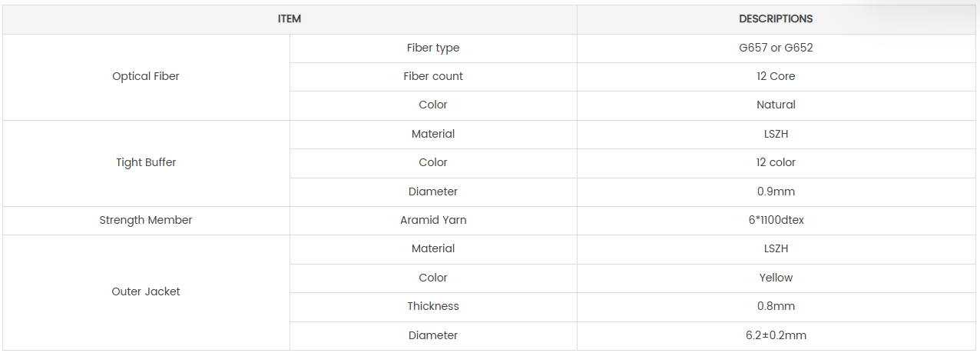
Task: Click the Aramid Yarn strength member label
Action: click(433, 220)
